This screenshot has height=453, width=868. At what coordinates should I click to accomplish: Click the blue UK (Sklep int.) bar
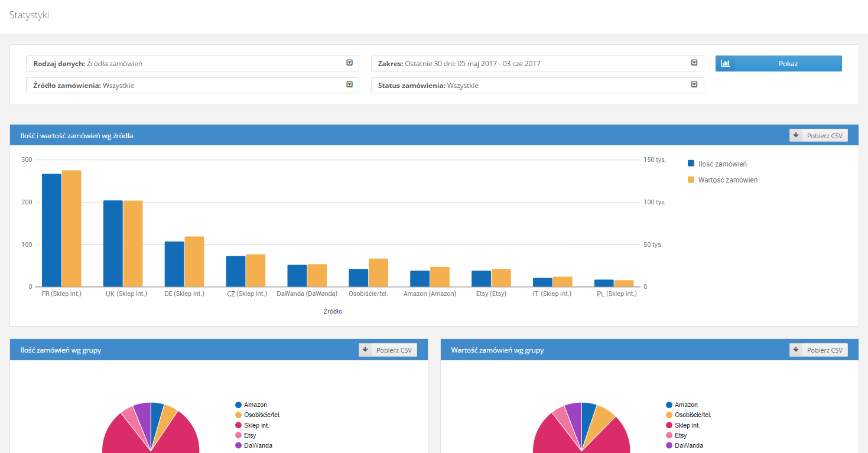[x=113, y=244]
